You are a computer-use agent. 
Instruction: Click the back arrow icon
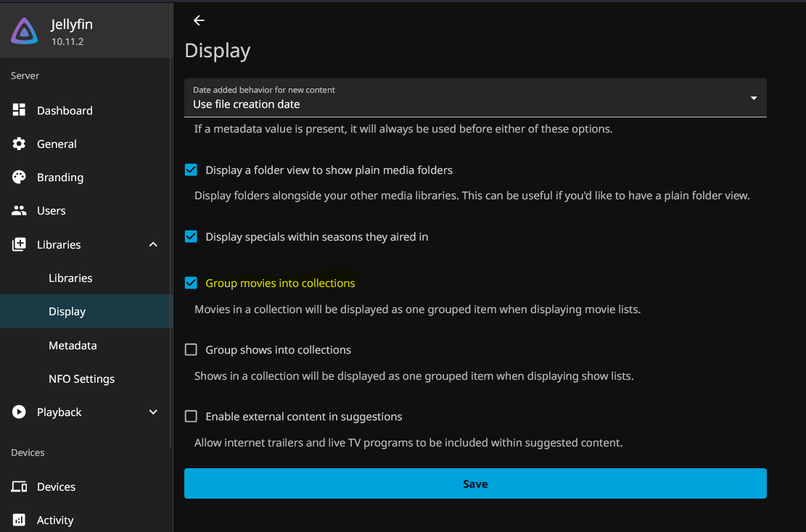click(199, 20)
